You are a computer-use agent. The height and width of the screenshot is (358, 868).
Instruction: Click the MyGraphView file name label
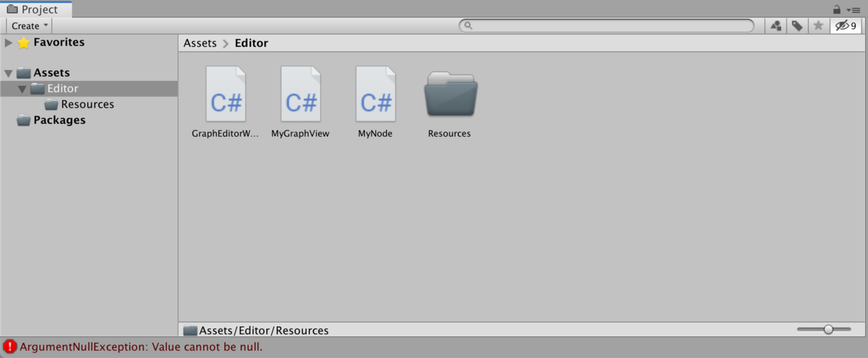(x=300, y=134)
